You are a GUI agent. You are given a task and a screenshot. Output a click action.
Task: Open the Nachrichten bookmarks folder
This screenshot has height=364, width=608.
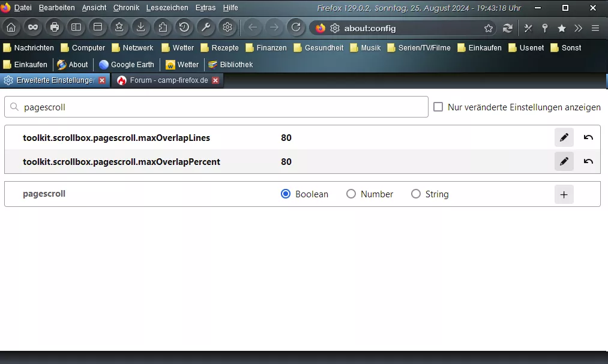29,47
